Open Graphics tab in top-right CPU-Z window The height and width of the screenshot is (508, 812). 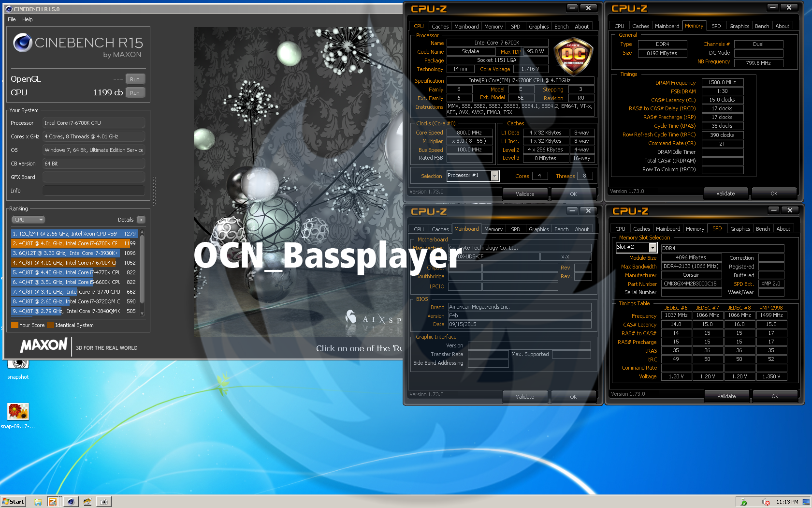pyautogui.click(x=739, y=26)
